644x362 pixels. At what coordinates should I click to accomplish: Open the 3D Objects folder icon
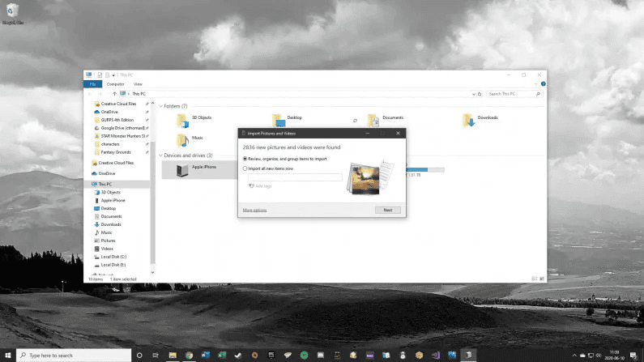coord(182,120)
